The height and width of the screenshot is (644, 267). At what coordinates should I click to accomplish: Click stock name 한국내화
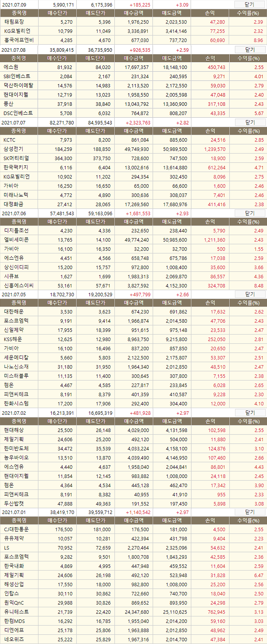(x=14, y=566)
